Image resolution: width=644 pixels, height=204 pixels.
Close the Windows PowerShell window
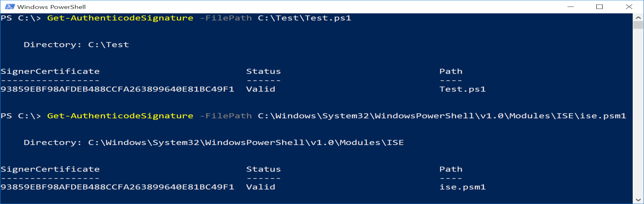pos(629,7)
